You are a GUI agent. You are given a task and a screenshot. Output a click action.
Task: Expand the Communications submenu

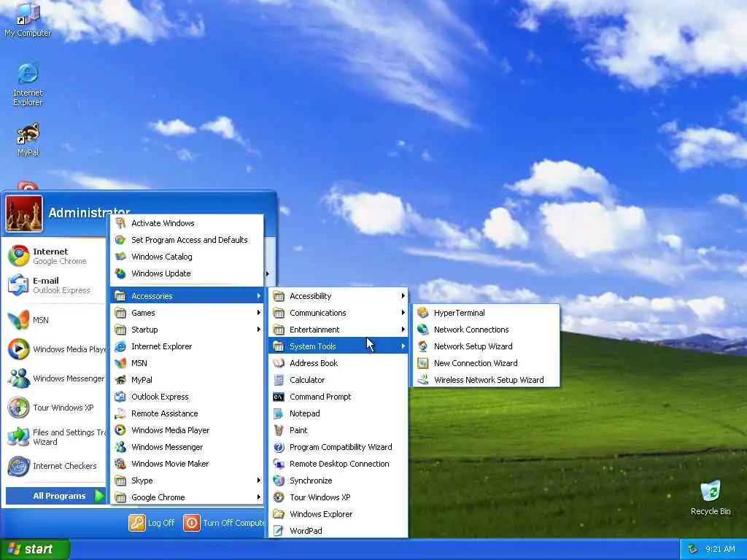click(338, 313)
